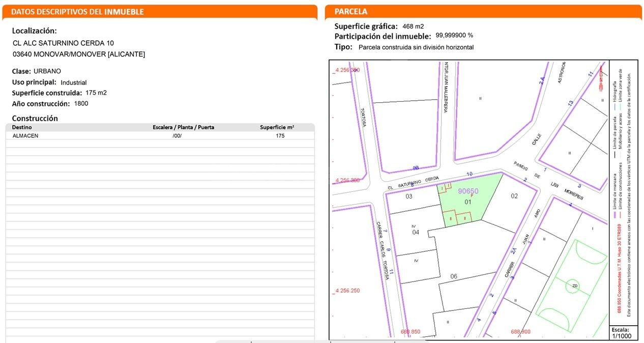Select the "99,999900 %" participation value
The height and width of the screenshot is (343, 644).
[454, 36]
